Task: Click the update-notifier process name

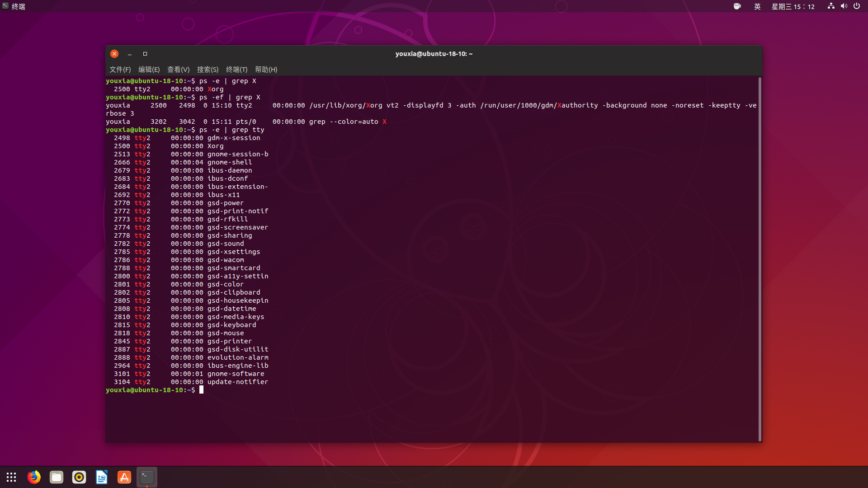Action: coord(238,382)
